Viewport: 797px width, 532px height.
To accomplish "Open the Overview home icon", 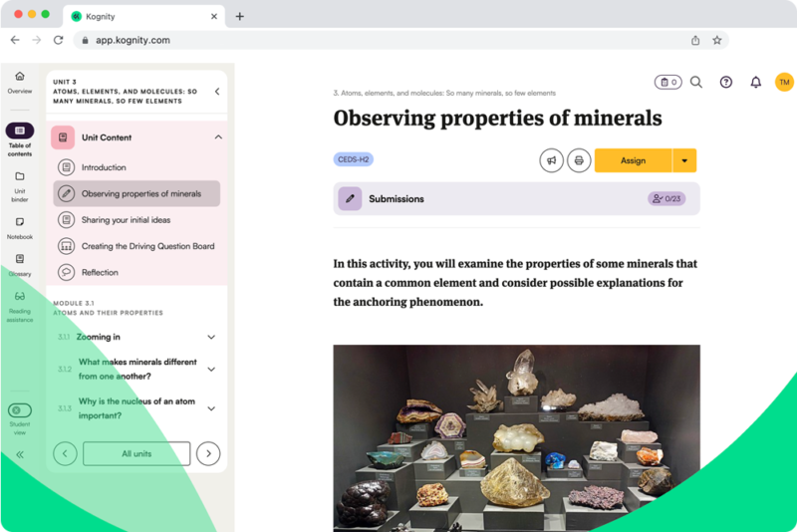I will pos(20,77).
